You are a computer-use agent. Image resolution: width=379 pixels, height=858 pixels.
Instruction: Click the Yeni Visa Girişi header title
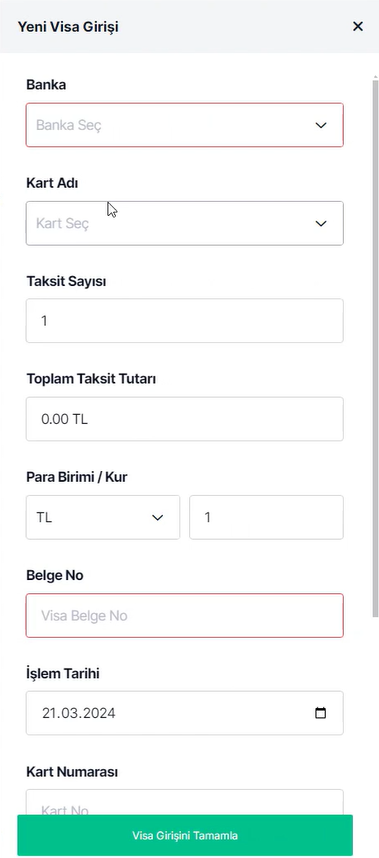click(x=68, y=26)
